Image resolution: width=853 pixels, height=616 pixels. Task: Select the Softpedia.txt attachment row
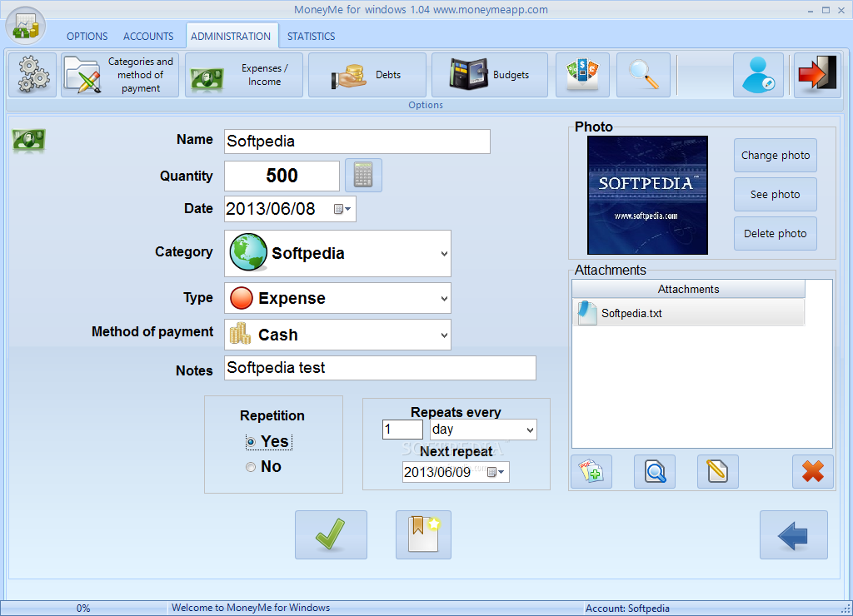click(688, 313)
